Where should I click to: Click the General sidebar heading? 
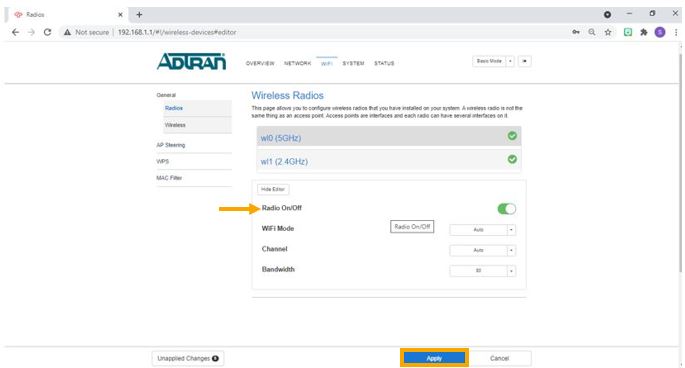pos(166,95)
